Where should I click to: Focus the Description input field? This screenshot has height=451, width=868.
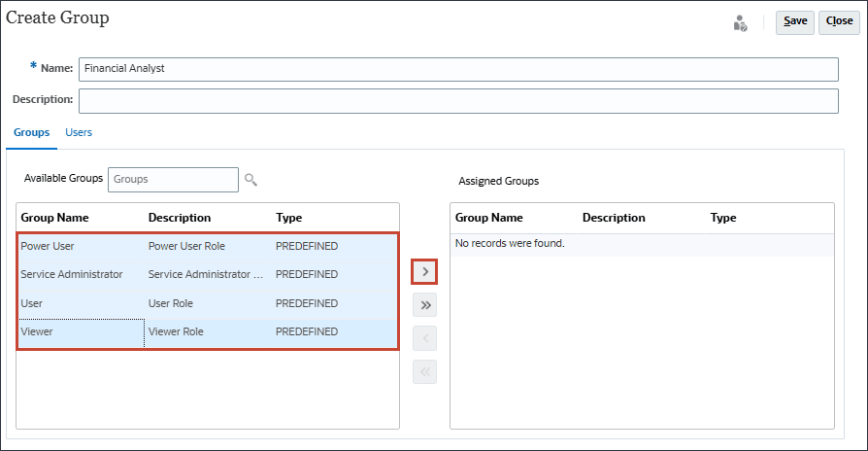click(457, 101)
